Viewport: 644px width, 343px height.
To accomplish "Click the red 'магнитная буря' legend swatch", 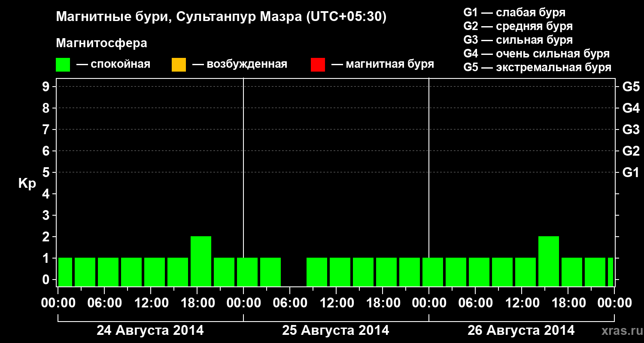I will 318,65.
